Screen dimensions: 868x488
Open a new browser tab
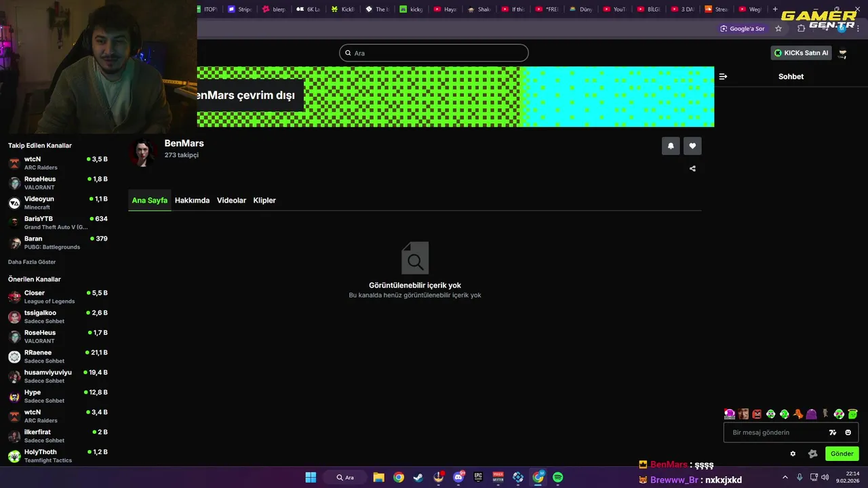[x=775, y=9]
